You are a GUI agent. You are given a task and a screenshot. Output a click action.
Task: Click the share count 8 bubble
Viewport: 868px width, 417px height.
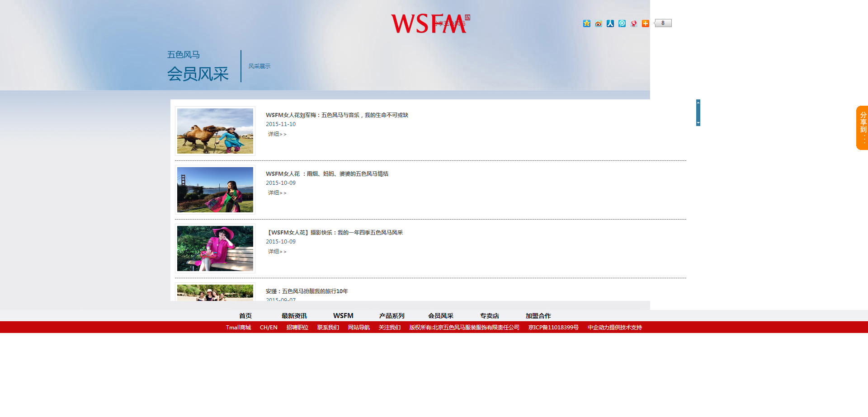tap(663, 23)
